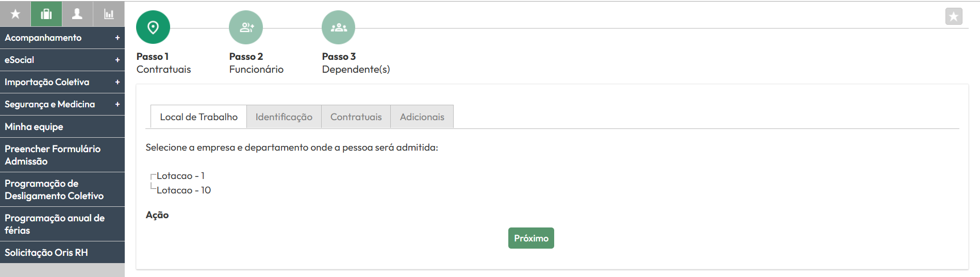This screenshot has width=980, height=277.
Task: Open Solicitação Oris RH menu item
Action: [x=62, y=252]
